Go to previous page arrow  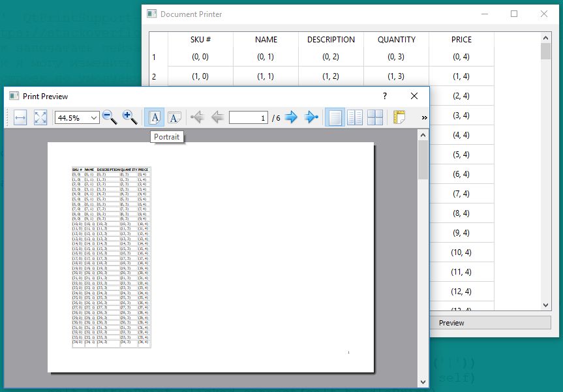[217, 117]
